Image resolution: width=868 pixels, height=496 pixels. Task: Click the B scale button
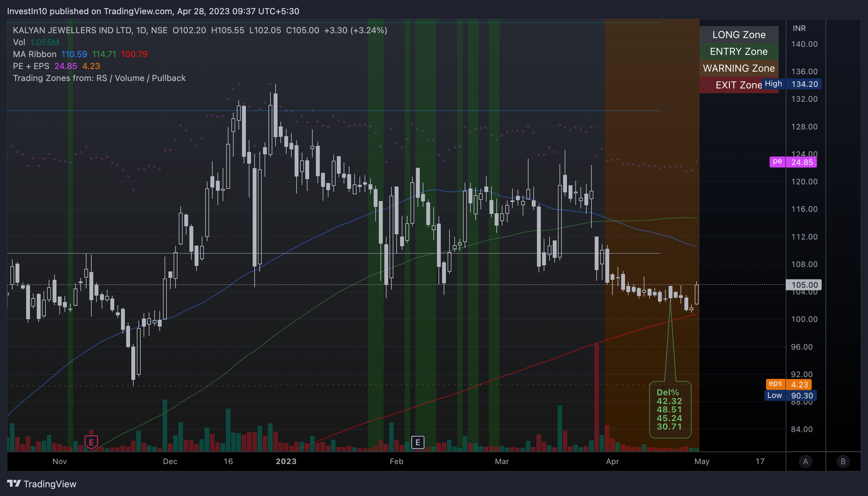point(843,461)
